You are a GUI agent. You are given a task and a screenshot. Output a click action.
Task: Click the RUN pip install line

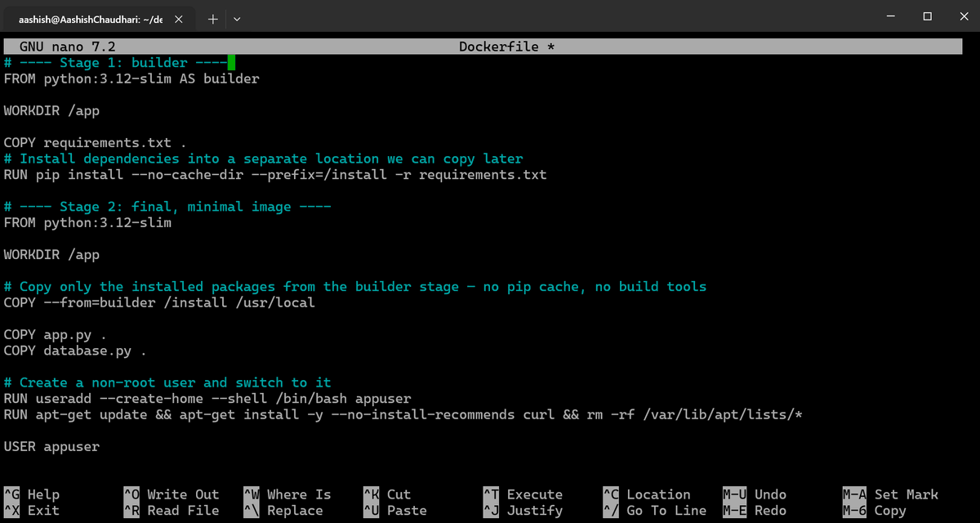275,175
